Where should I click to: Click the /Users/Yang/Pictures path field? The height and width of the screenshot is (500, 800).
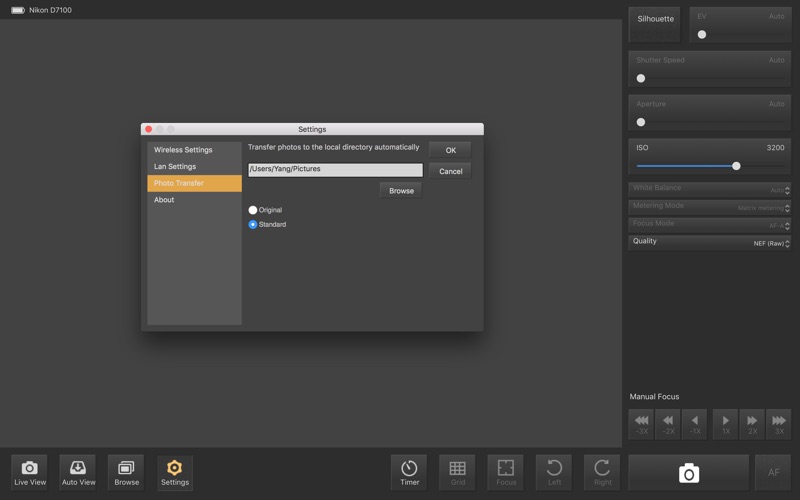(335, 170)
